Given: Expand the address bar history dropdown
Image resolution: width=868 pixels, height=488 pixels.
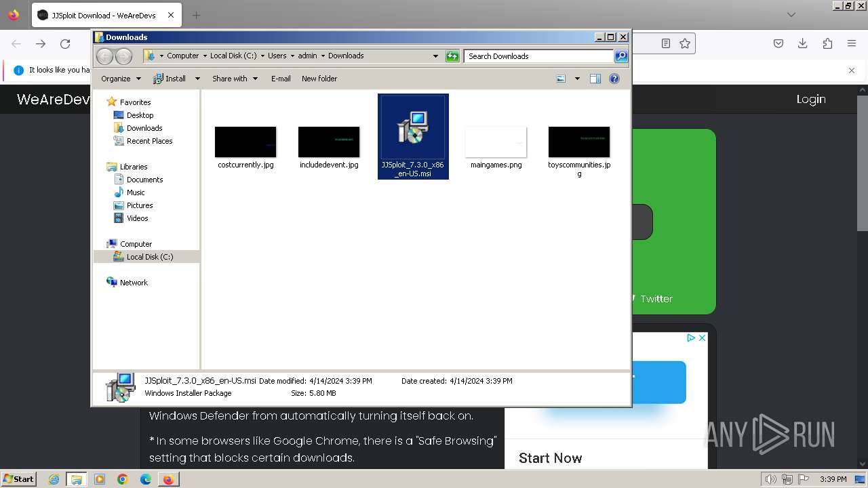Looking at the screenshot, I should pyautogui.click(x=435, y=56).
